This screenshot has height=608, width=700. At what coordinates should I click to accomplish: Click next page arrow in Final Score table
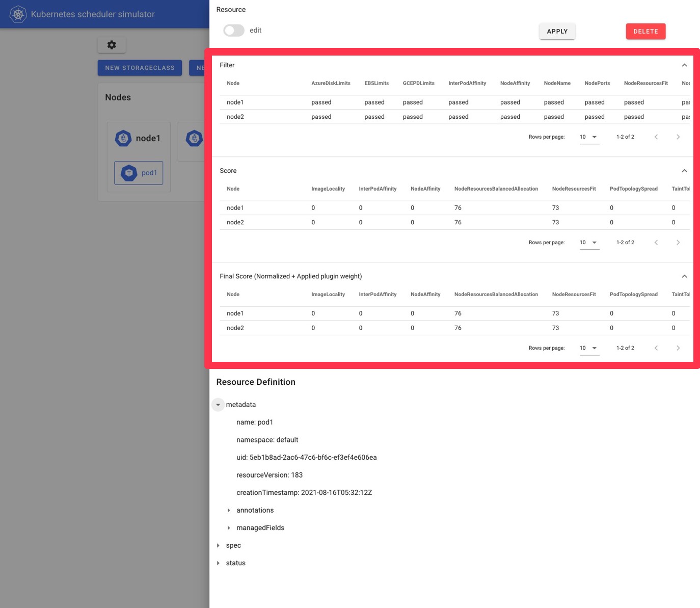tap(678, 348)
